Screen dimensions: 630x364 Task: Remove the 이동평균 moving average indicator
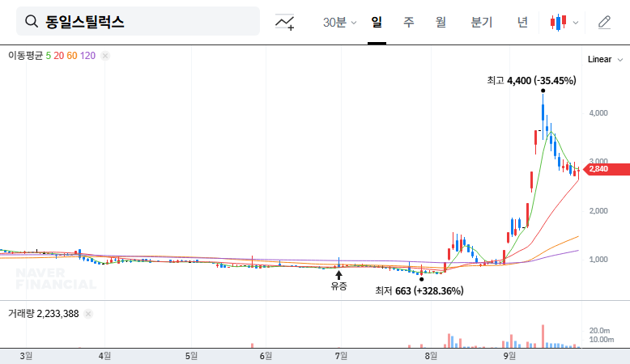pos(105,56)
